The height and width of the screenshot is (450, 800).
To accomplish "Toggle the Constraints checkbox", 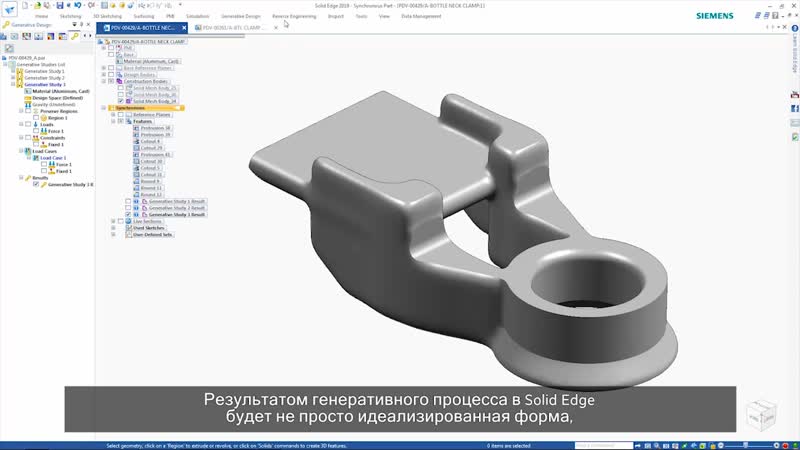I will click(28, 138).
